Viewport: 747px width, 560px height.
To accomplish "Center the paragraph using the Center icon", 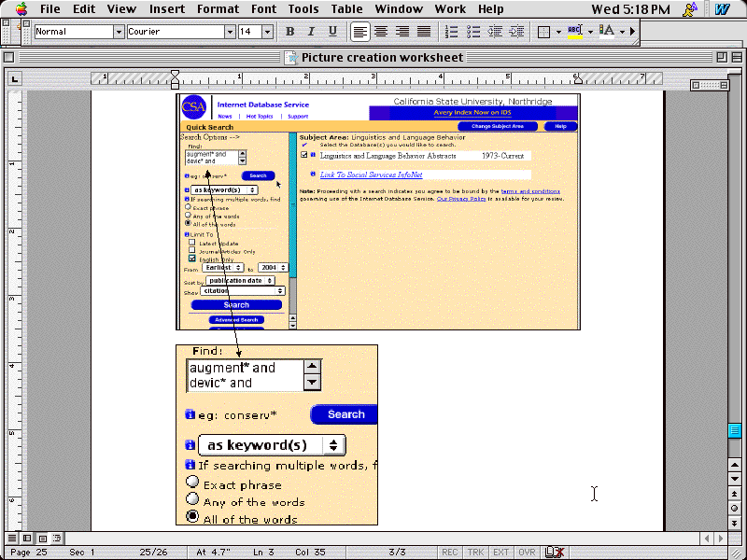I will point(381,32).
